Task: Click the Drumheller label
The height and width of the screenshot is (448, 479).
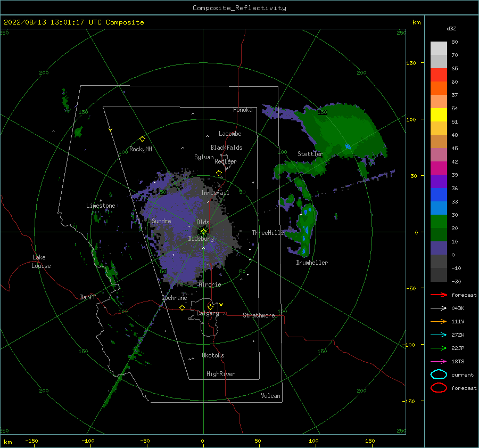Action: [x=312, y=263]
